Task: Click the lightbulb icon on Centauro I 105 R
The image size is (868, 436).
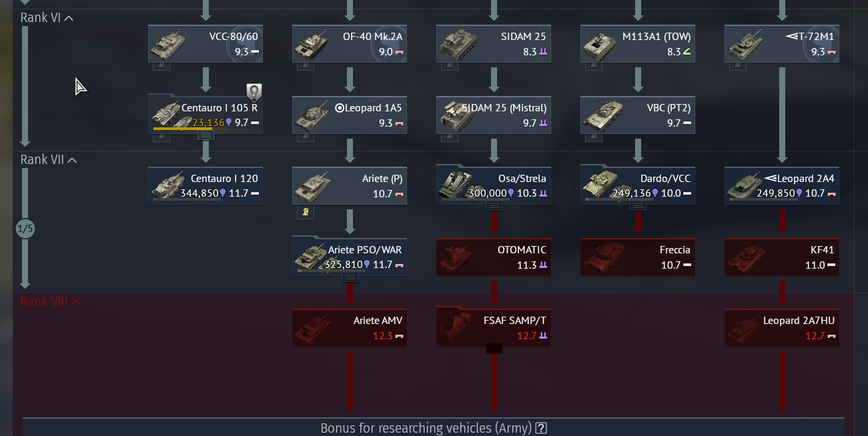Action: tap(254, 92)
